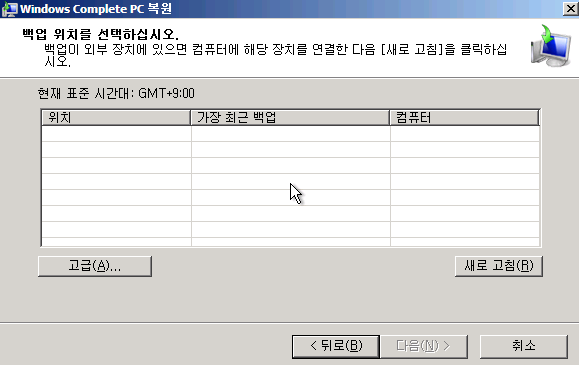579x365 pixels.
Task: Open the 고급(A)... advanced options
Action: pos(95,266)
